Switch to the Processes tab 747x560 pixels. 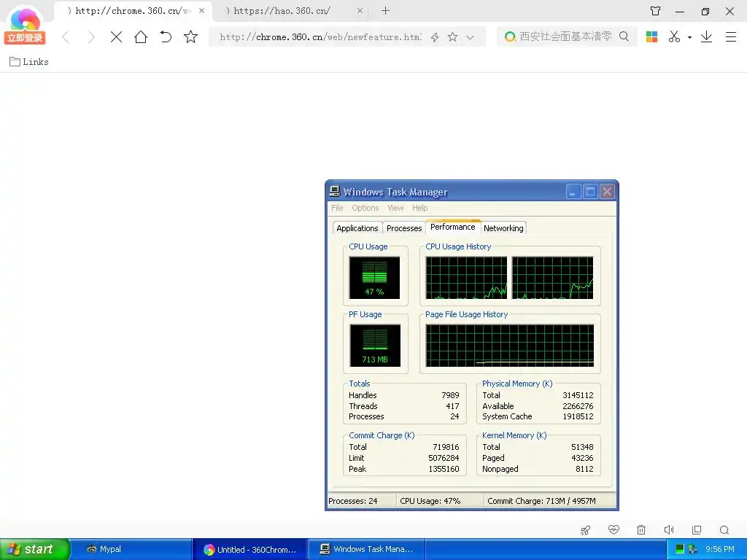pyautogui.click(x=404, y=228)
